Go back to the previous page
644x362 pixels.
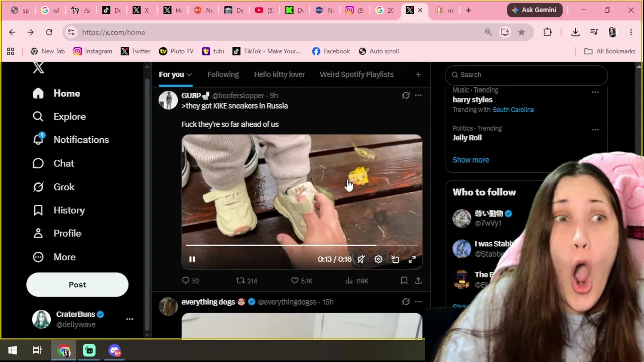point(12,32)
